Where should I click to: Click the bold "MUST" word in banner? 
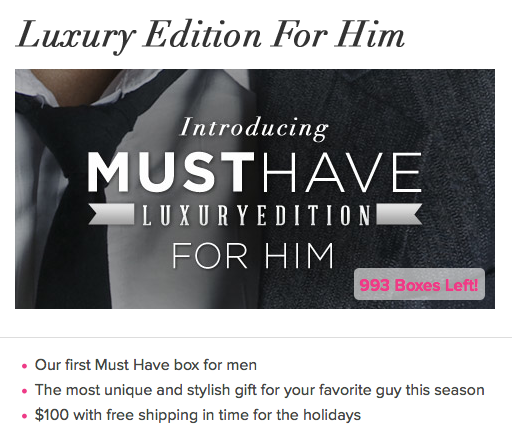[x=170, y=172]
